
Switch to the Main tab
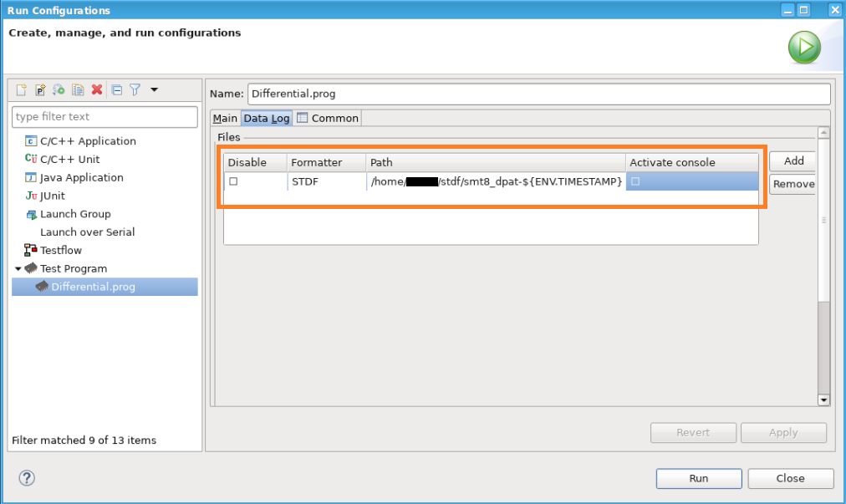225,118
